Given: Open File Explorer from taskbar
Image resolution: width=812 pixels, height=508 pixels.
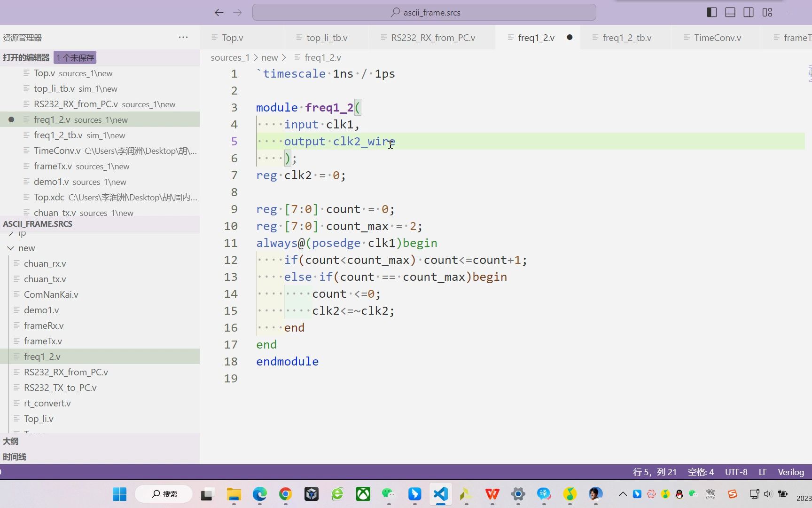Looking at the screenshot, I should [234, 494].
